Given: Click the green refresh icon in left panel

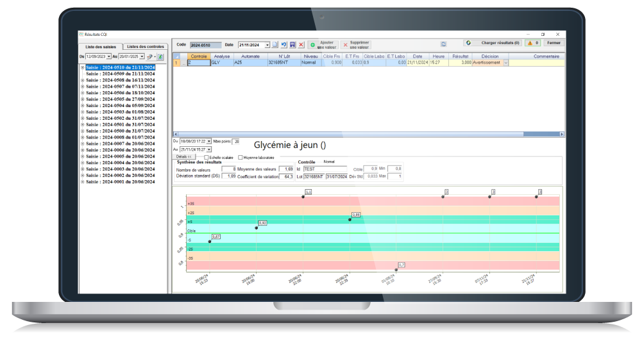Looking at the screenshot, I should [160, 57].
